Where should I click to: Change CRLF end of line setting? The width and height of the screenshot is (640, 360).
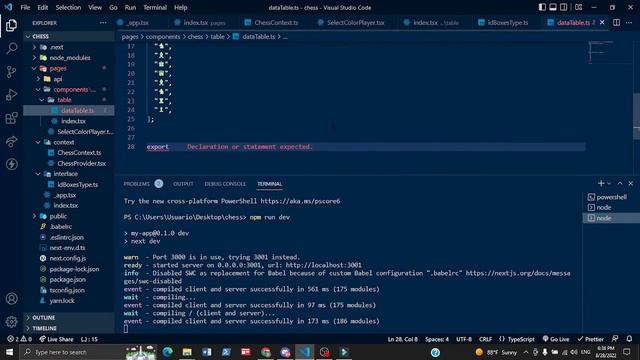pos(485,339)
